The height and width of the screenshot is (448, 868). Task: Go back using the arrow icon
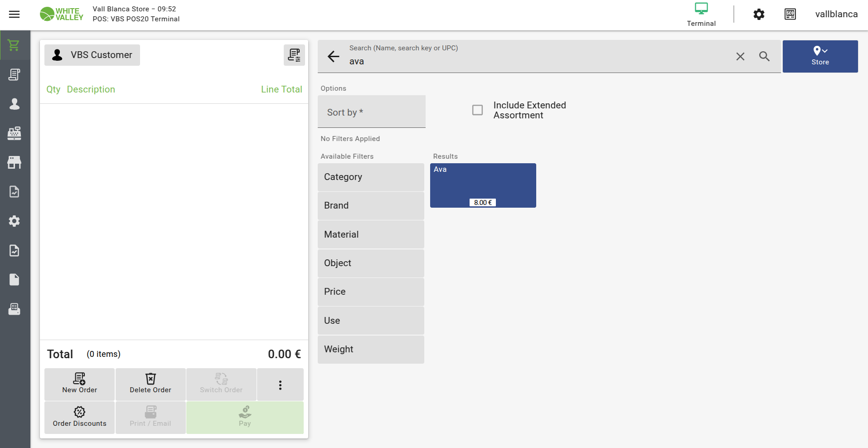[334, 56]
